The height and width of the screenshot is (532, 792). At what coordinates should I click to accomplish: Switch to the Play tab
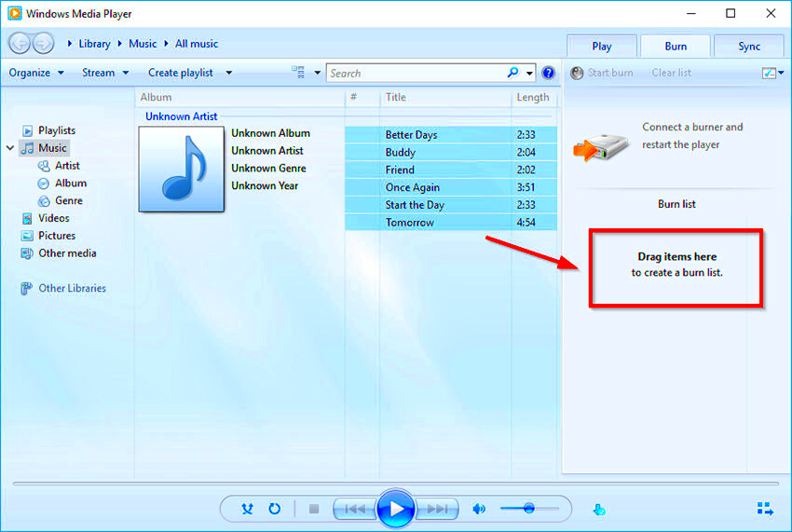[602, 46]
